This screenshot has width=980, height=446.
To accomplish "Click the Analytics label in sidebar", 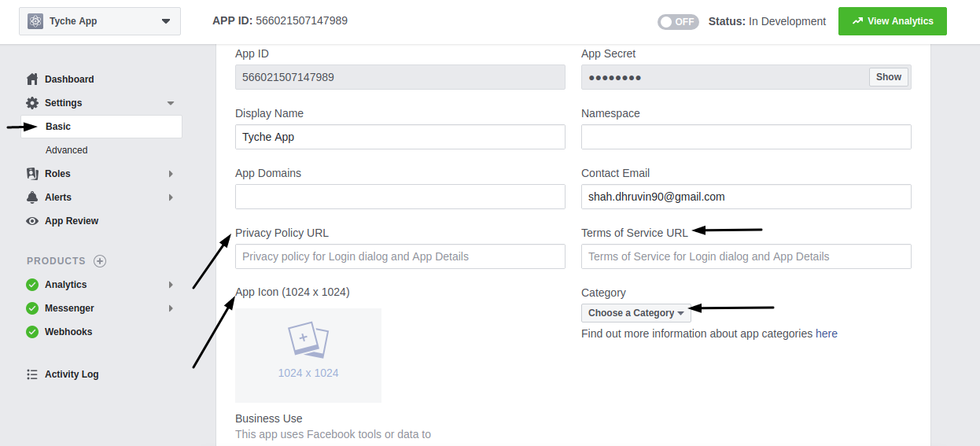I will (x=66, y=285).
